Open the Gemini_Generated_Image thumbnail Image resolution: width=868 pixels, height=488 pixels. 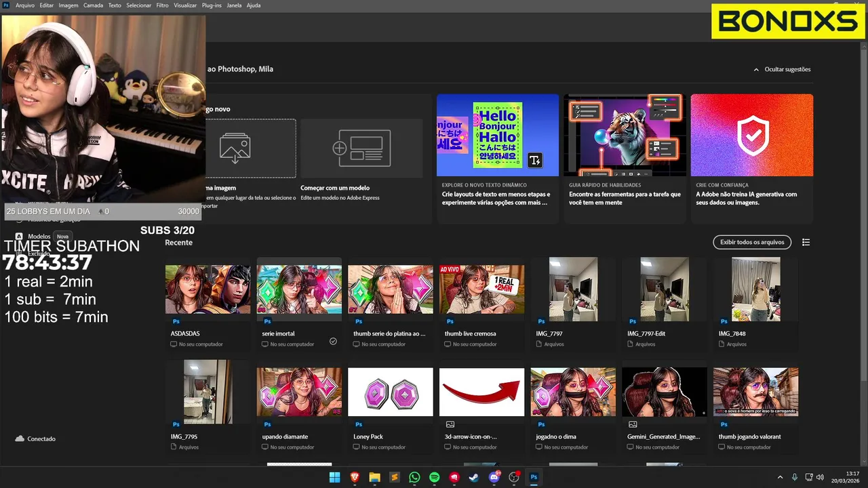[x=665, y=392]
